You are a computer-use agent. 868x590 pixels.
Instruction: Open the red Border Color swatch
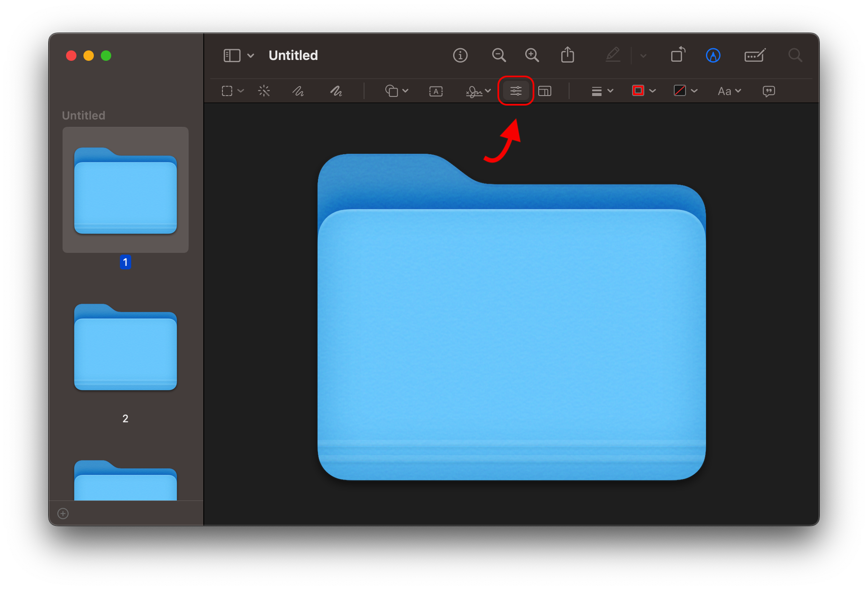click(638, 91)
